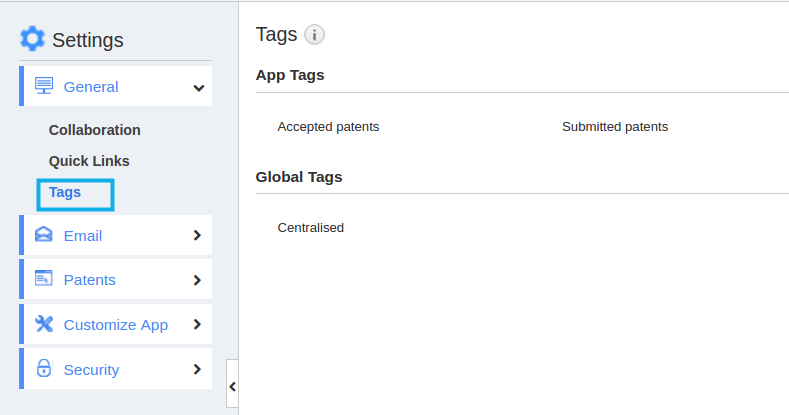Click the General monitor icon
Image resolution: width=789 pixels, height=415 pixels.
pyautogui.click(x=44, y=86)
